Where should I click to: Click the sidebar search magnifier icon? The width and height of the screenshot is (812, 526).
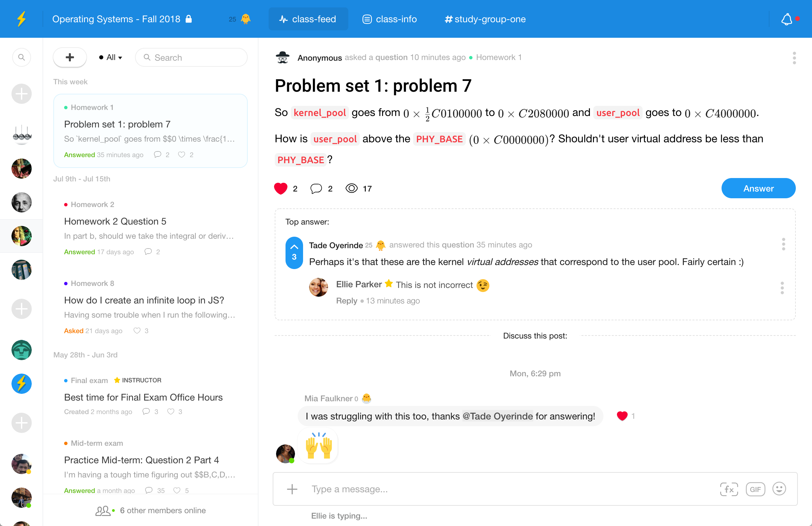tap(22, 57)
